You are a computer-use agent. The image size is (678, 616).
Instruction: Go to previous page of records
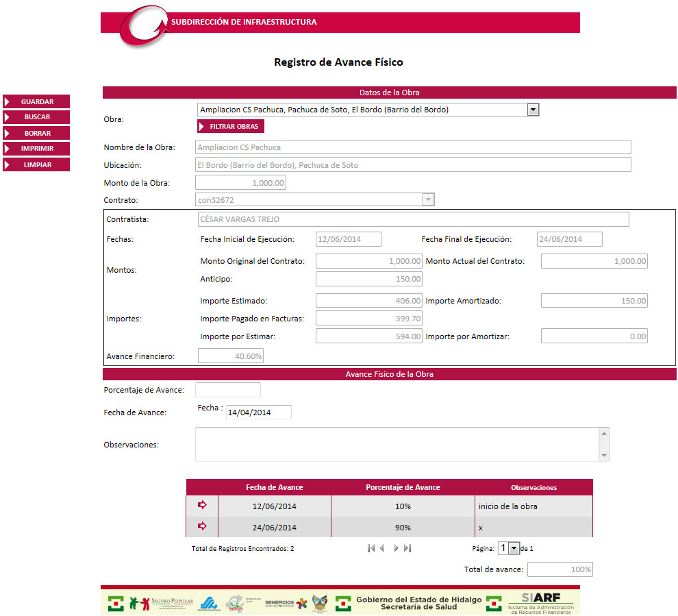pyautogui.click(x=382, y=548)
